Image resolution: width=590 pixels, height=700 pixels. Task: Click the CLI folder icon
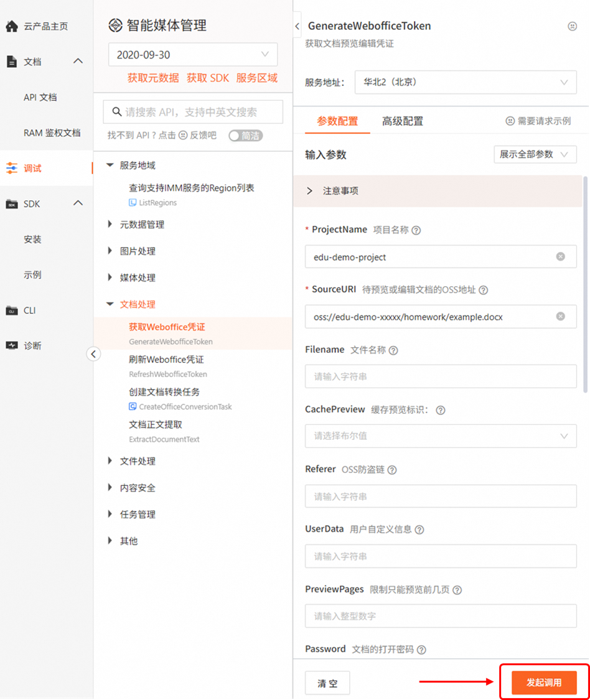12,310
